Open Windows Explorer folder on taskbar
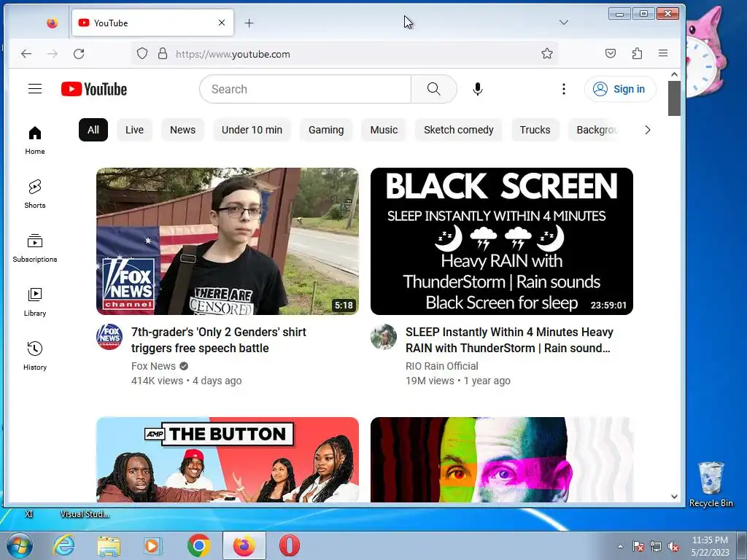Viewport: 747px width, 560px height. click(109, 545)
